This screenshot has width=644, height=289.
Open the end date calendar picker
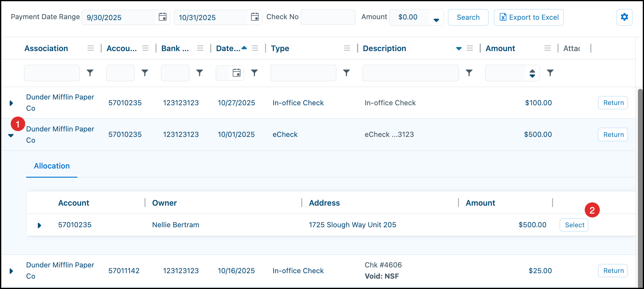pos(255,17)
